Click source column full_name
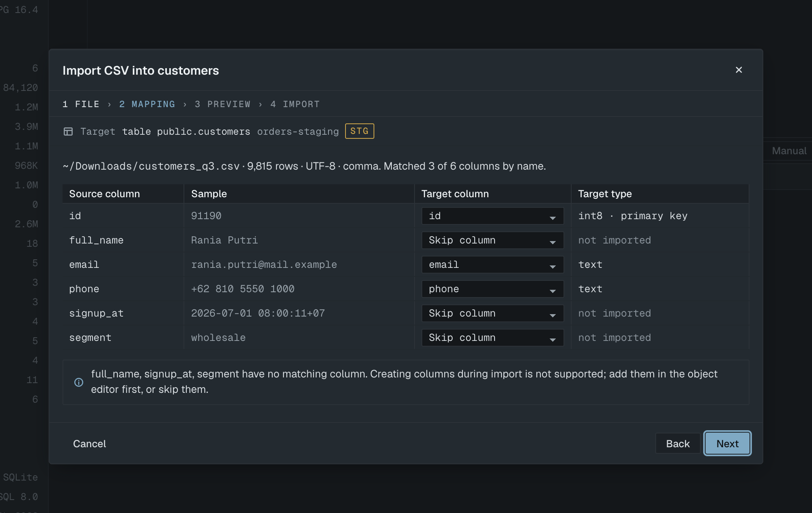The image size is (812, 513). tap(96, 240)
